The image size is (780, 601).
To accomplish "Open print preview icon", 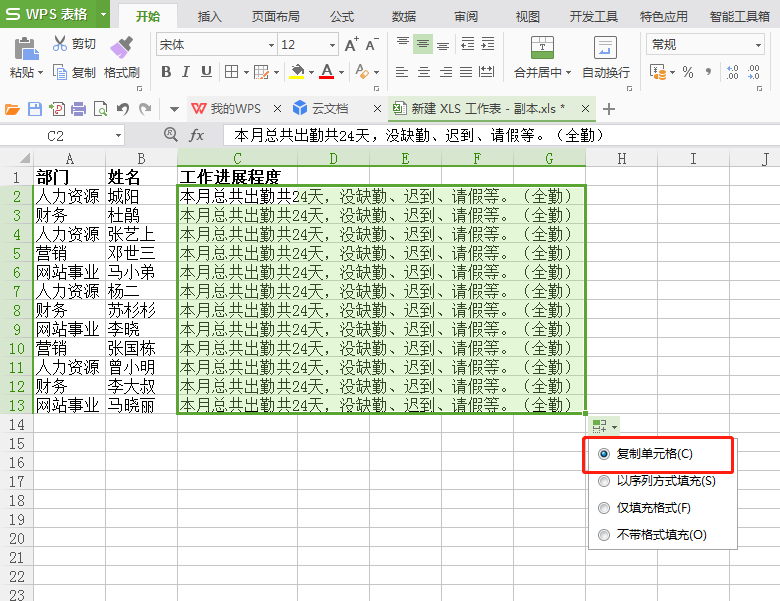I will 100,109.
